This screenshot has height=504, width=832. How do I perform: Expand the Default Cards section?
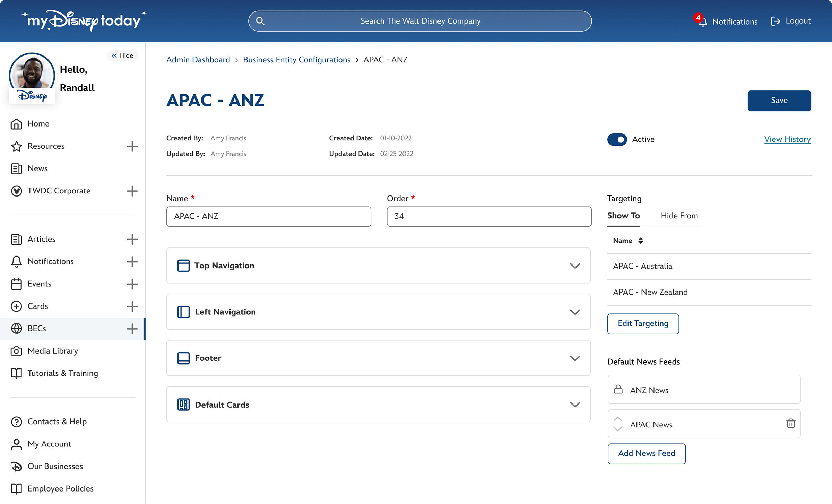tap(575, 405)
